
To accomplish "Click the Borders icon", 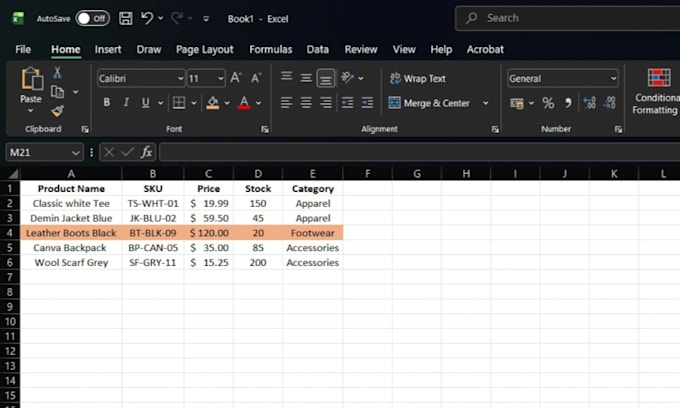I will pyautogui.click(x=179, y=103).
